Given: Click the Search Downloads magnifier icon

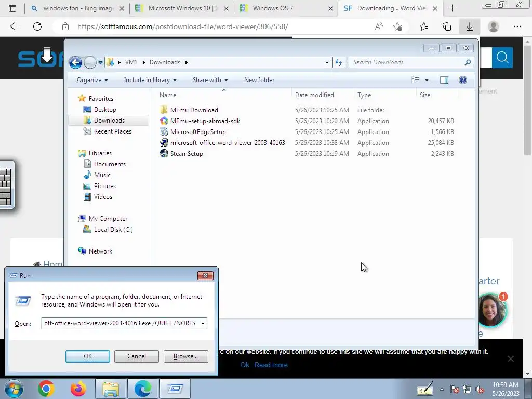Looking at the screenshot, I should point(468,62).
